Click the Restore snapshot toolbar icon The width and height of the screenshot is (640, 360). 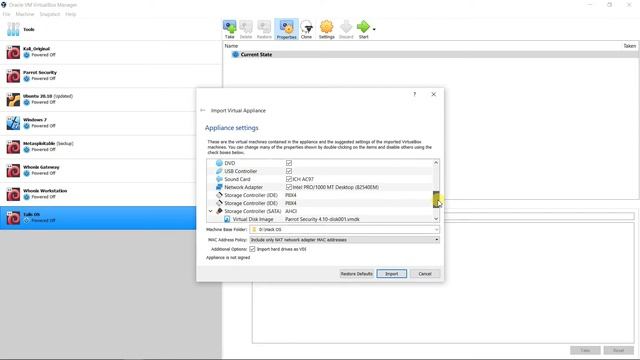pyautogui.click(x=264, y=29)
